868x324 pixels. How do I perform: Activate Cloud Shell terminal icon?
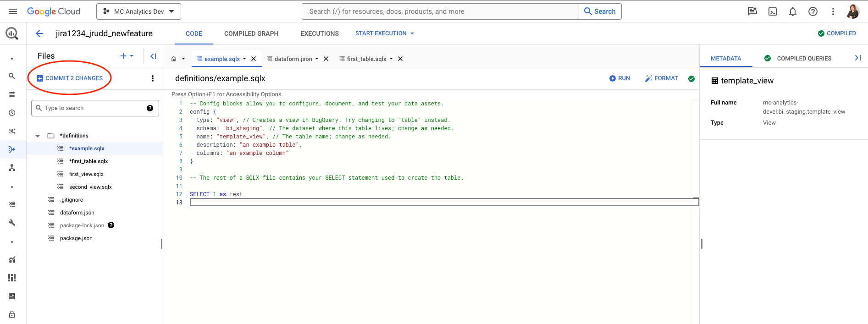pos(773,11)
